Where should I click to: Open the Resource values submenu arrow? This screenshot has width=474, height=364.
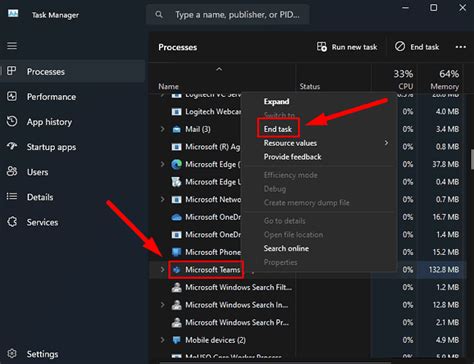point(386,143)
